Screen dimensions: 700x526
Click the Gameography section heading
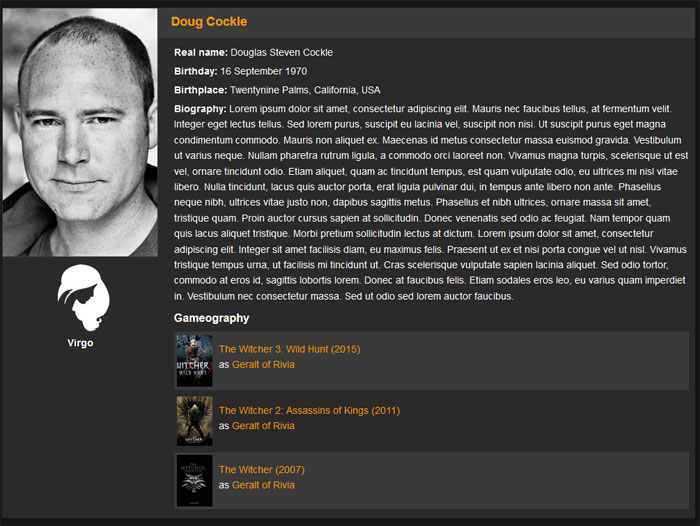211,318
